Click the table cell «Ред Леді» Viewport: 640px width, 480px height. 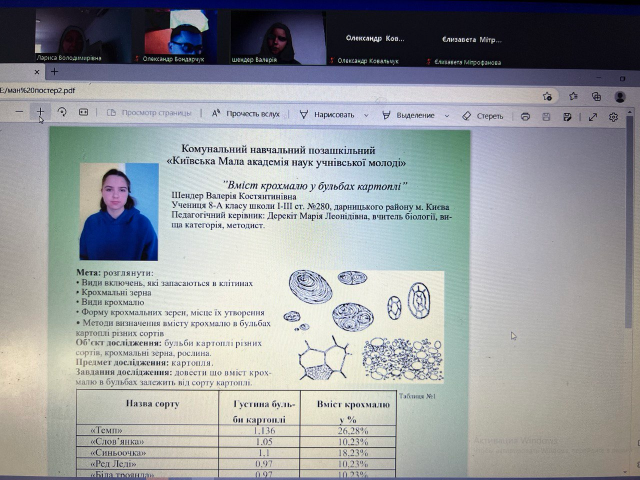tap(147, 464)
